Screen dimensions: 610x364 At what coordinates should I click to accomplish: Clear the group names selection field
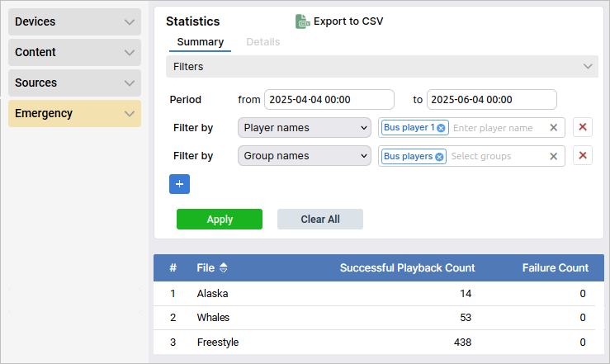pyautogui.click(x=554, y=156)
